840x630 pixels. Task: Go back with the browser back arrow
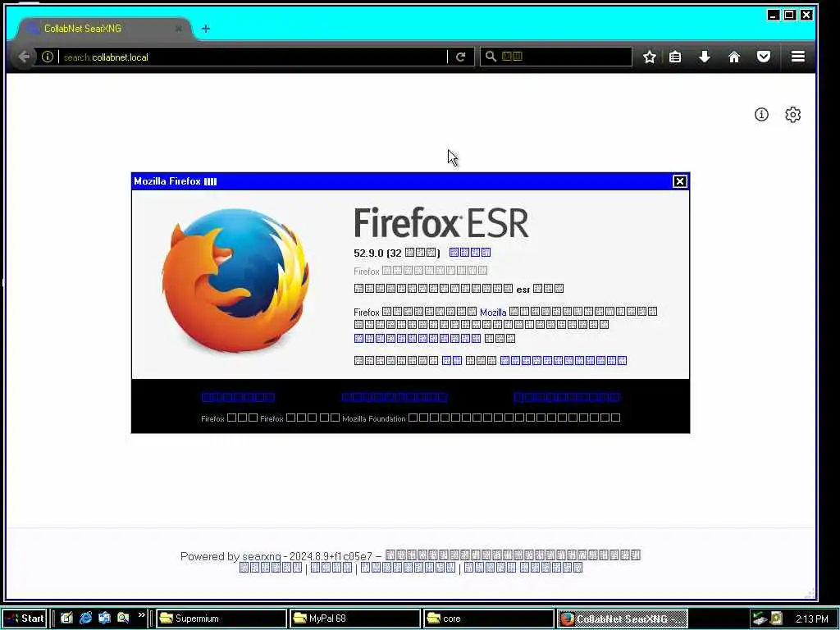(24, 57)
